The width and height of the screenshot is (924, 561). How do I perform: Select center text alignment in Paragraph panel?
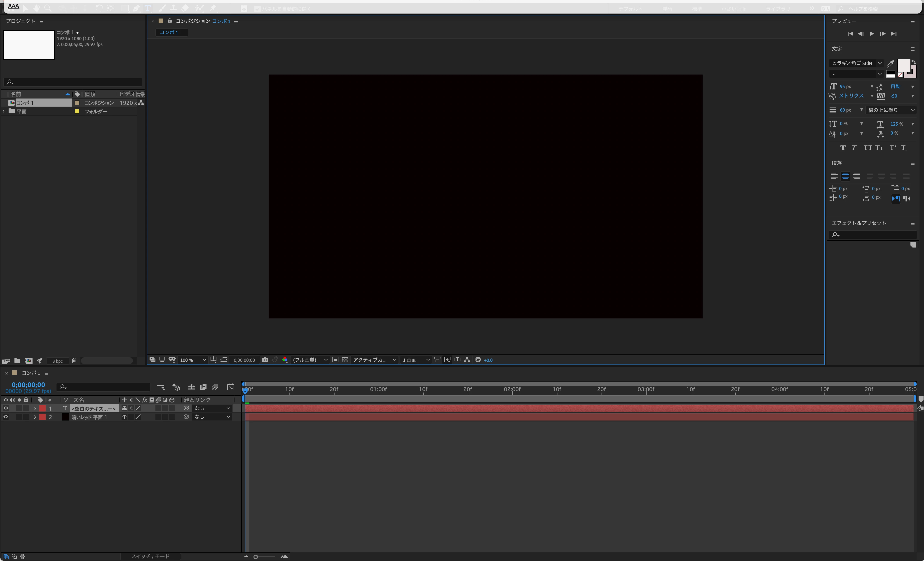click(845, 176)
